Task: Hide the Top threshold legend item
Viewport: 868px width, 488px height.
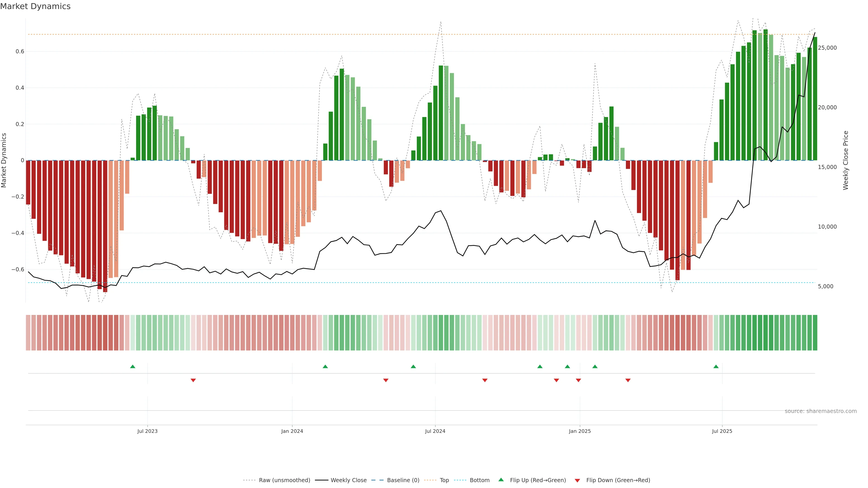Action: (x=444, y=480)
